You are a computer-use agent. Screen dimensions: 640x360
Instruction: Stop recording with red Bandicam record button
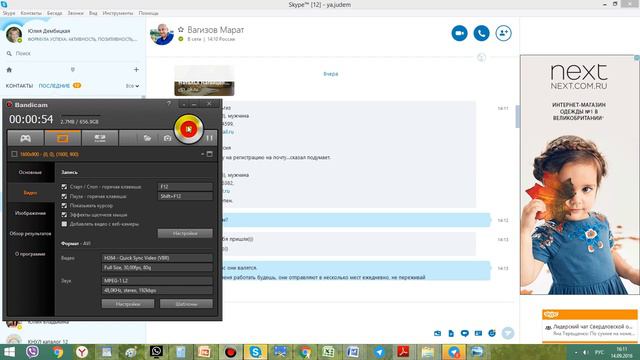[x=189, y=129]
